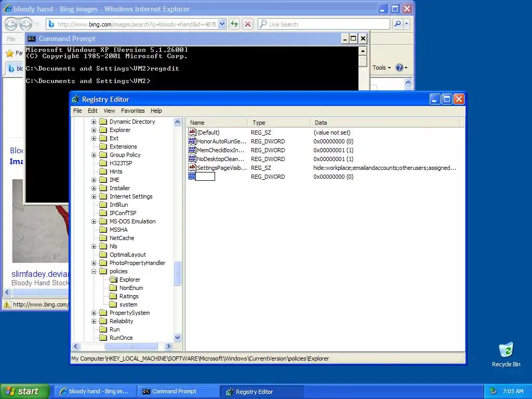
Task: Expand the IME registry key
Action: pyautogui.click(x=94, y=180)
